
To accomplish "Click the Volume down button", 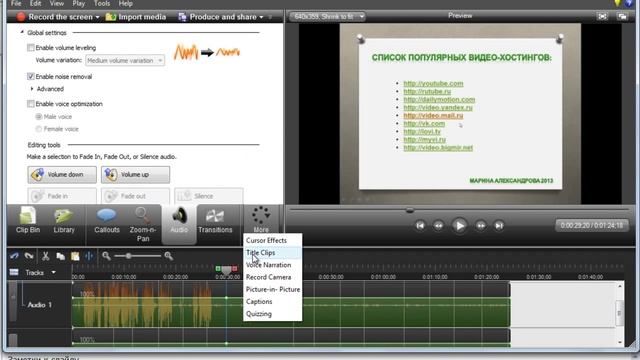I will 62,175.
